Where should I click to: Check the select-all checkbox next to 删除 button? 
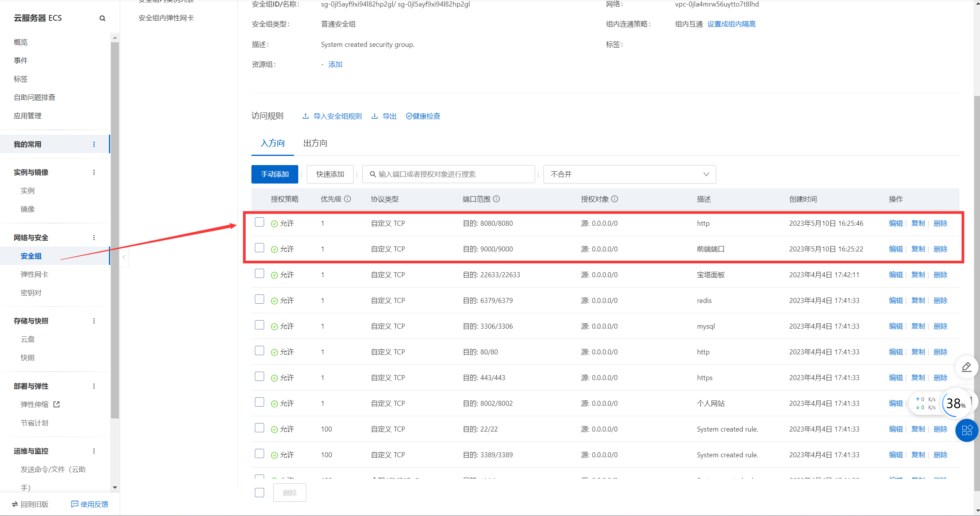click(x=259, y=493)
